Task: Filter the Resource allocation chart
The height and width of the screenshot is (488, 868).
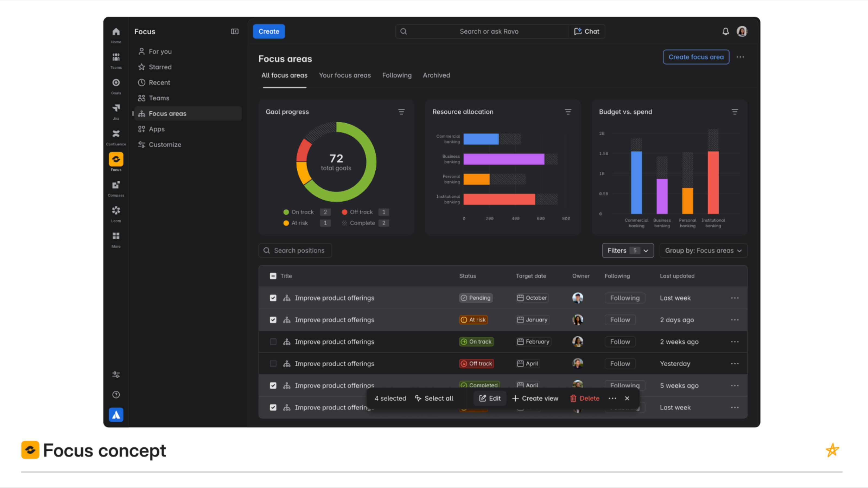Action: tap(568, 112)
